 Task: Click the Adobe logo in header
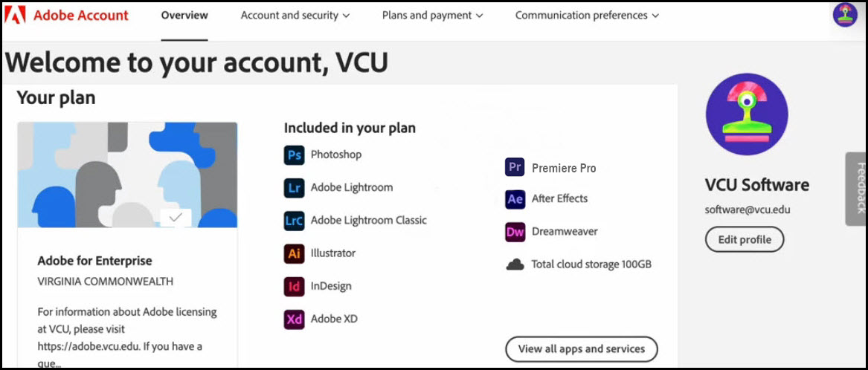(x=19, y=15)
